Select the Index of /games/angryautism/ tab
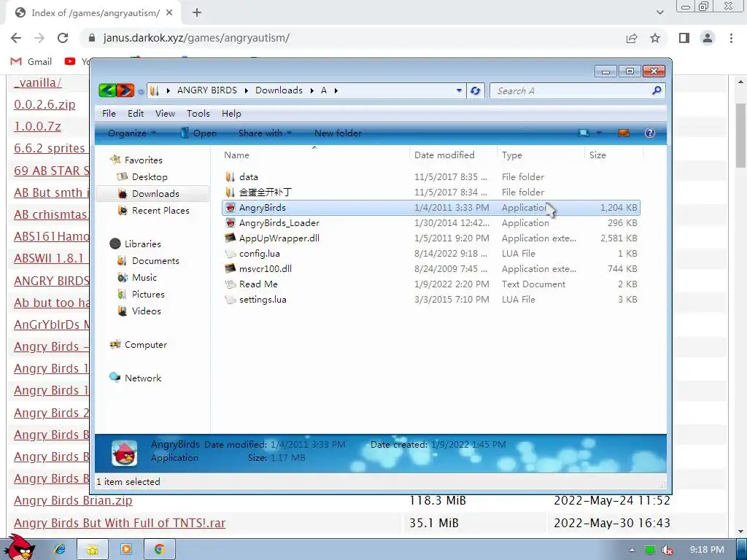Screen dimensions: 747x560 click(93, 13)
